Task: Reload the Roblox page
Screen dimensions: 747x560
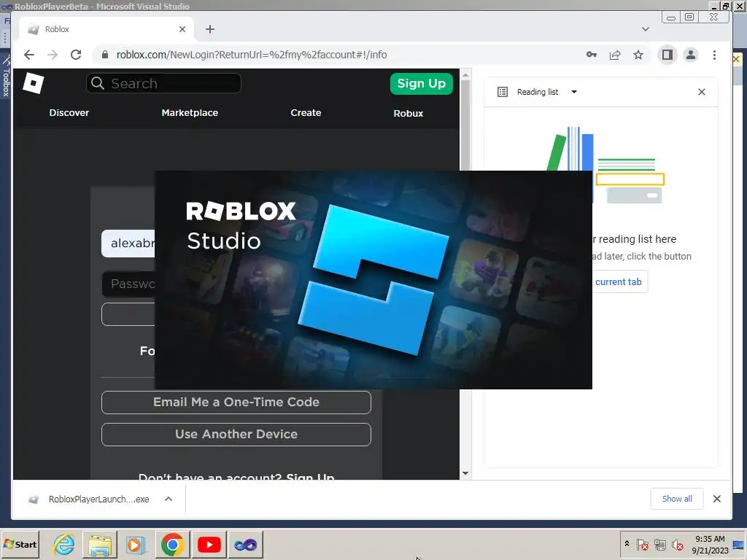Action: tap(76, 55)
